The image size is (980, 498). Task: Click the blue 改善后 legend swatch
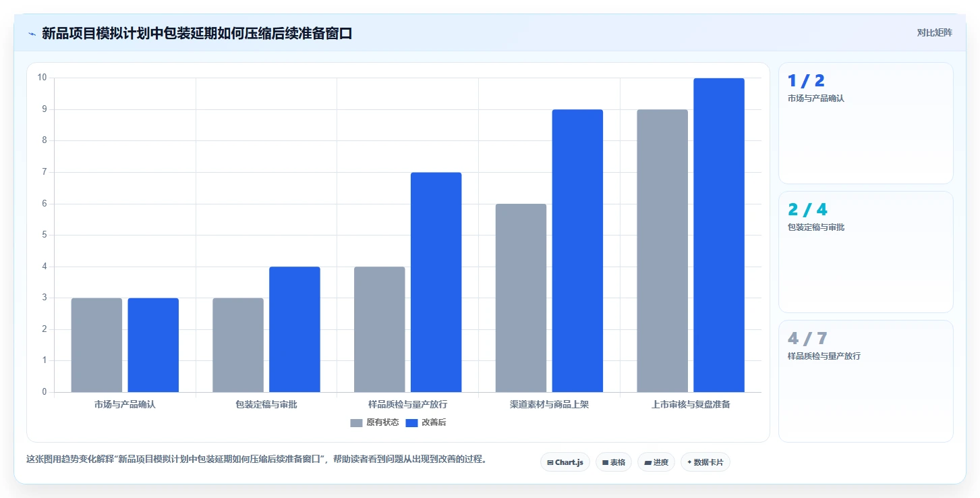pyautogui.click(x=411, y=423)
